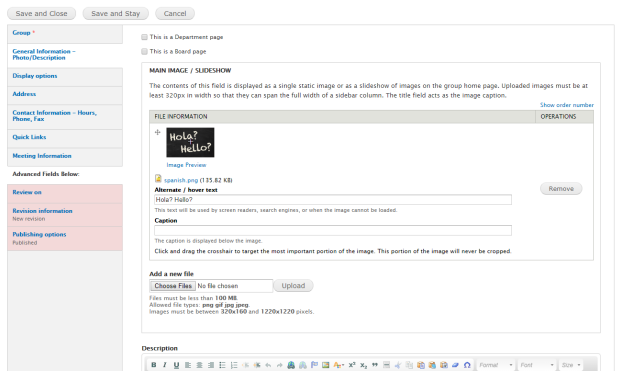Screen dimensions: 622x389
Task: Open the Revision information tab
Action: pos(65,215)
